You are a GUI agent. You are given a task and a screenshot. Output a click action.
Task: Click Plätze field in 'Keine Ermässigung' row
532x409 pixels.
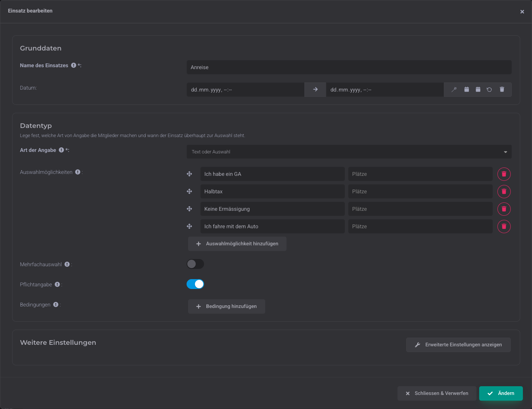pyautogui.click(x=420, y=209)
